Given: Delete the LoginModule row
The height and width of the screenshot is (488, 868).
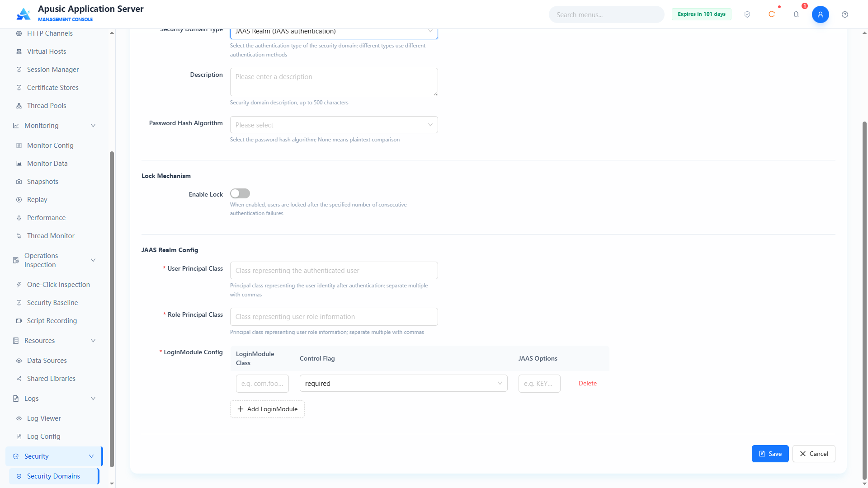Looking at the screenshot, I should coord(588,383).
